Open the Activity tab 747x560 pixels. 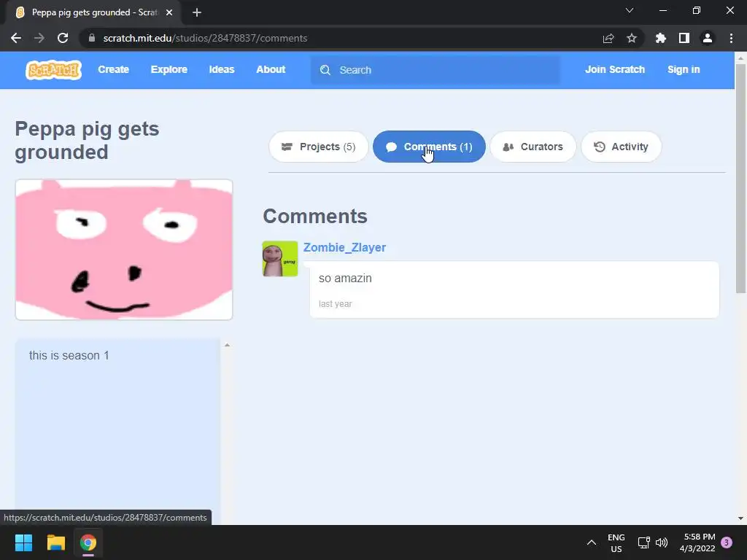pos(621,147)
